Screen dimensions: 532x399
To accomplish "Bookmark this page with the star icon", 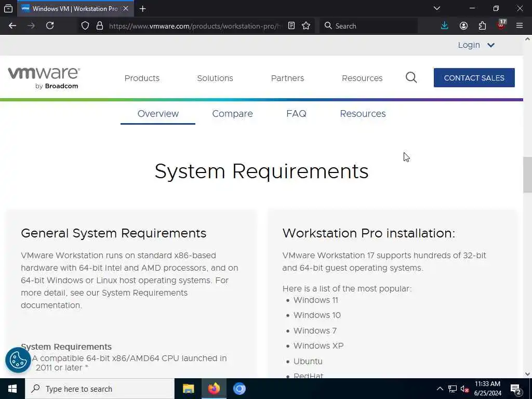I will click(x=306, y=26).
